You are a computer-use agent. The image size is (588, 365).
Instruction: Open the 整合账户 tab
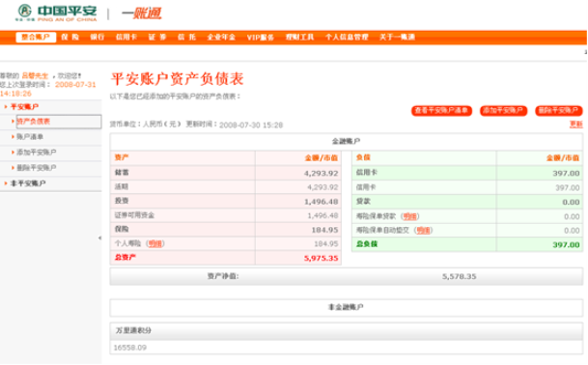click(36, 37)
